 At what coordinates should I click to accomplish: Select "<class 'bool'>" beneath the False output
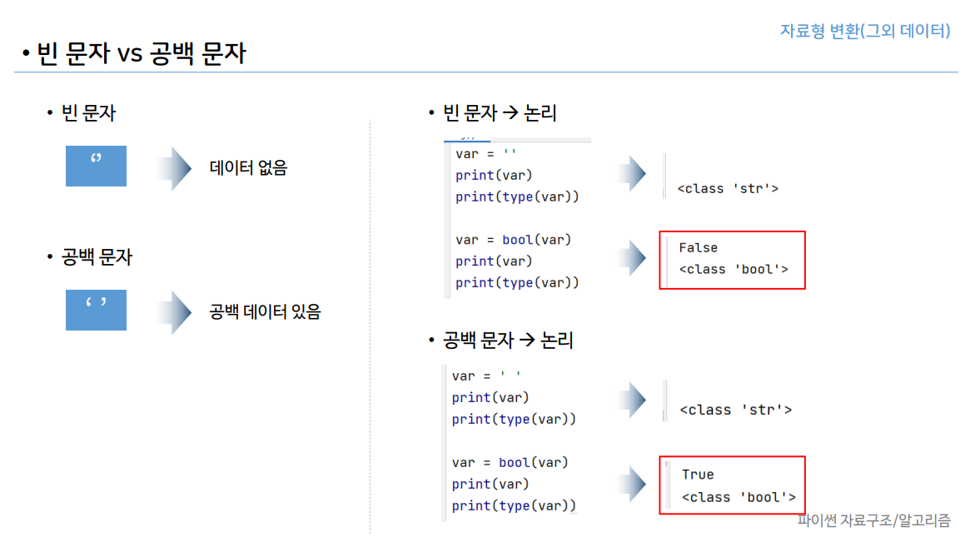click(x=733, y=270)
